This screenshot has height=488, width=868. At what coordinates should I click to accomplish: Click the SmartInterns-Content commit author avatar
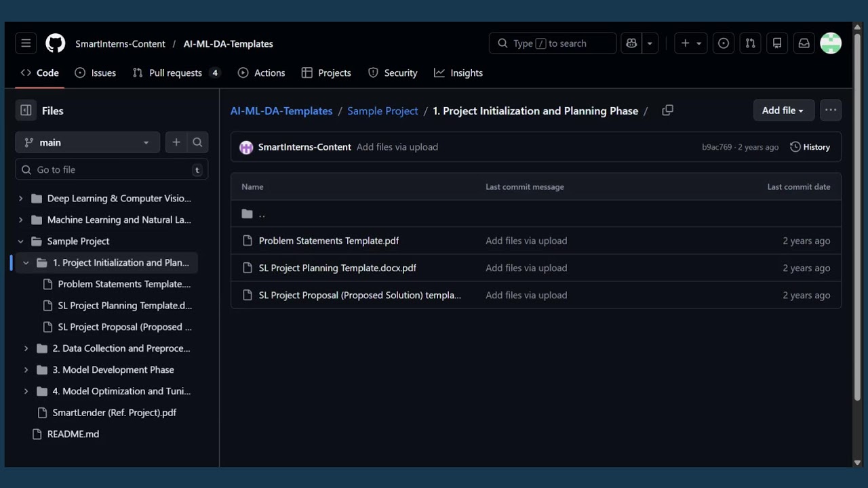click(246, 147)
